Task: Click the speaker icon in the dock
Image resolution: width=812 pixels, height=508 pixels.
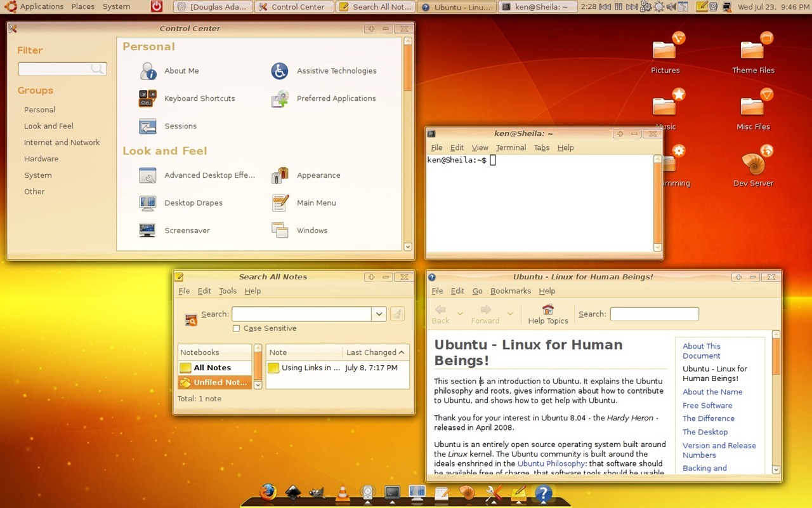Action: (367, 493)
